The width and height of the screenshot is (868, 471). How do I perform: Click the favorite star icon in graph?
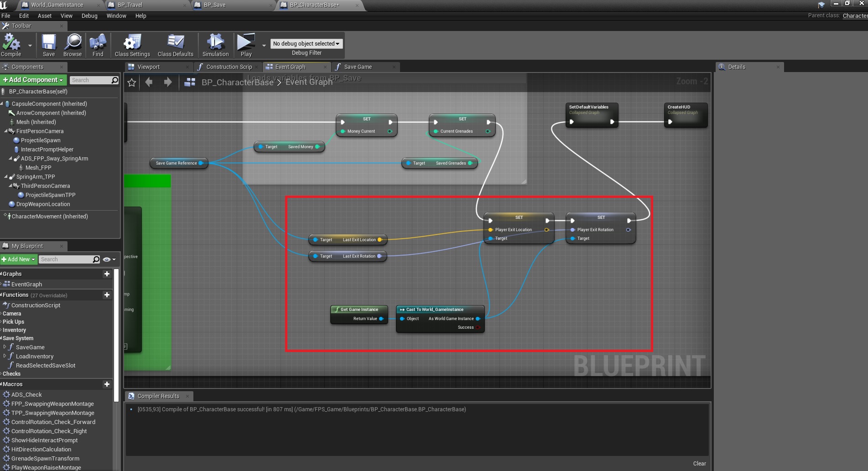(x=132, y=83)
